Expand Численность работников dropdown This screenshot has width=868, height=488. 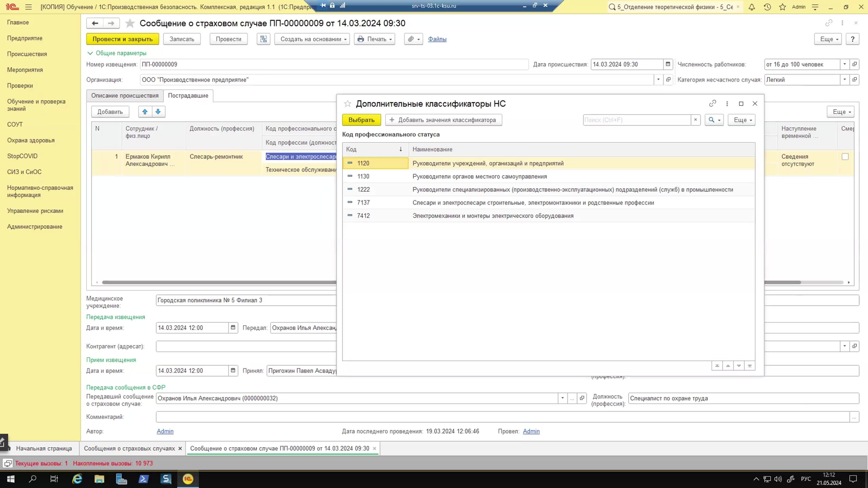845,64
